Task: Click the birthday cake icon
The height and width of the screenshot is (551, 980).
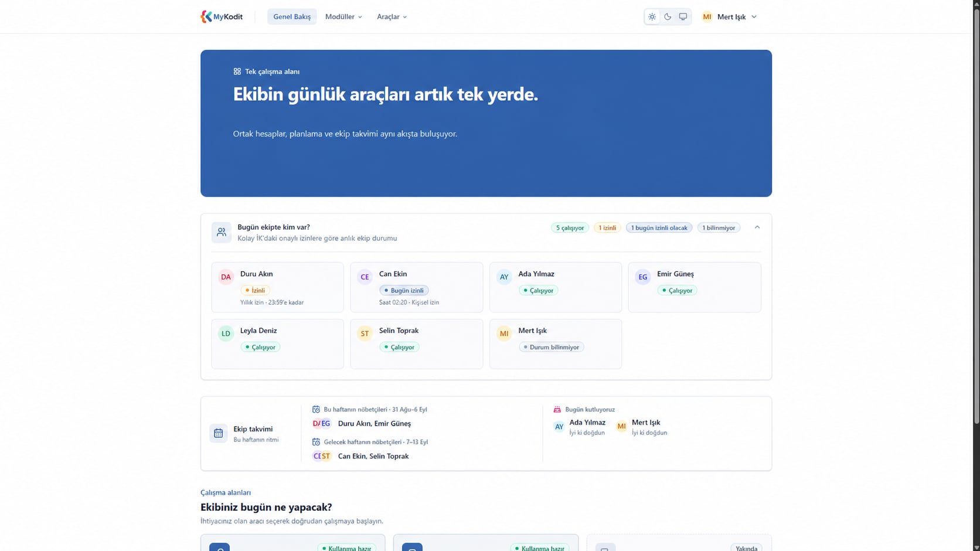Action: pos(557,409)
